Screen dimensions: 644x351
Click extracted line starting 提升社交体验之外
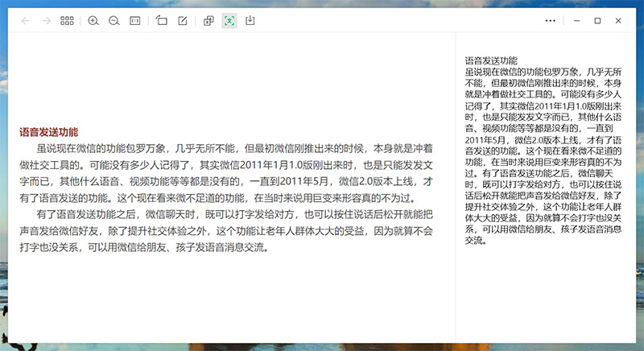coord(543,207)
